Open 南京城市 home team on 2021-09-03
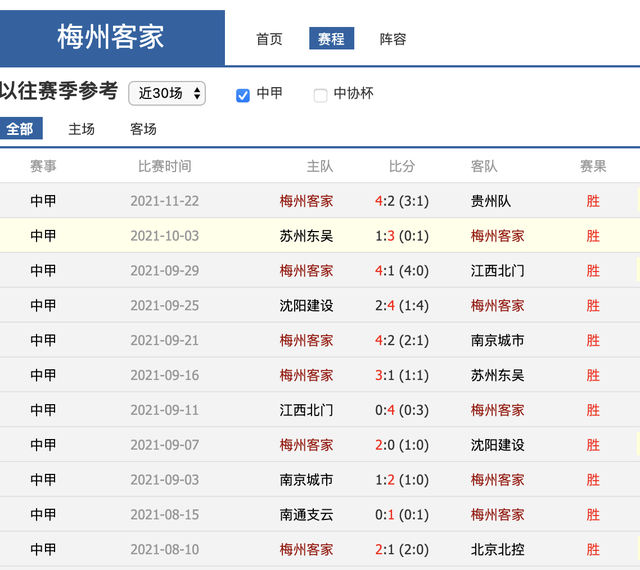This screenshot has height=570, width=640. coord(306,480)
